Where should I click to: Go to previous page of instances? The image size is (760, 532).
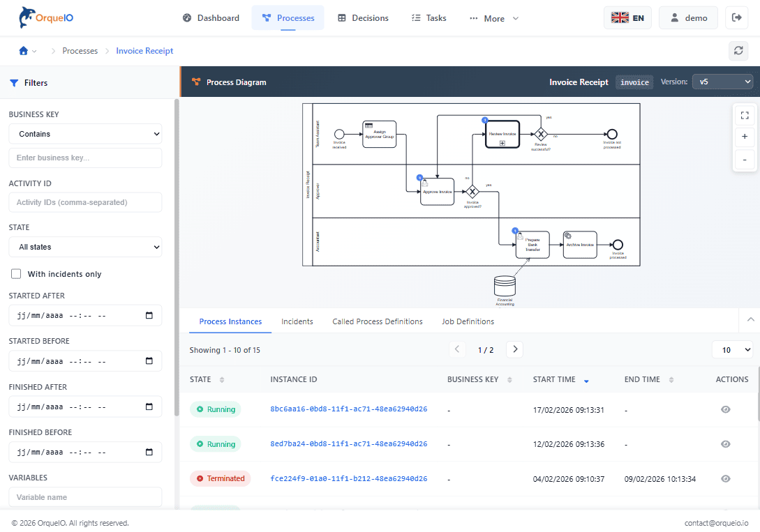457,349
